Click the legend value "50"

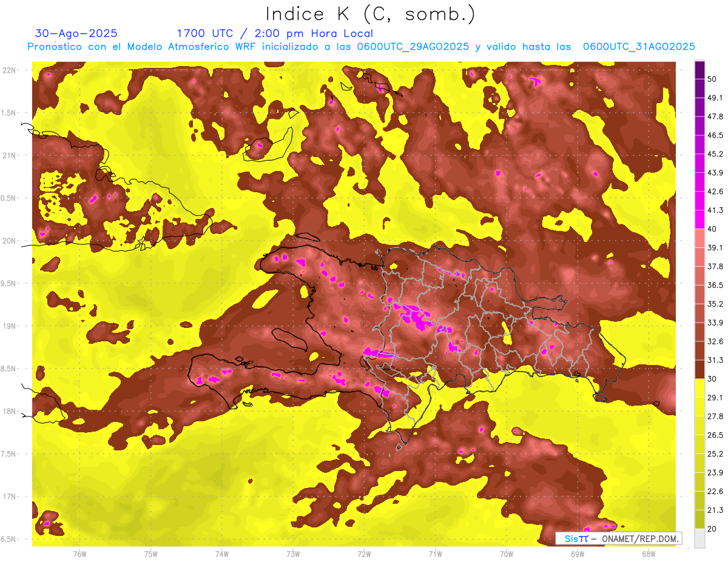(712, 79)
